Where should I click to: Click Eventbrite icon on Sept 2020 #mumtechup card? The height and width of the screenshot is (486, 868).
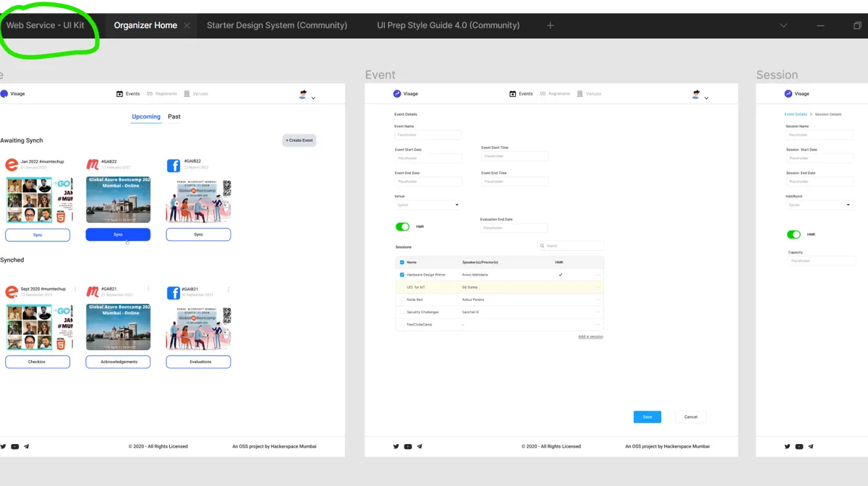(12, 292)
